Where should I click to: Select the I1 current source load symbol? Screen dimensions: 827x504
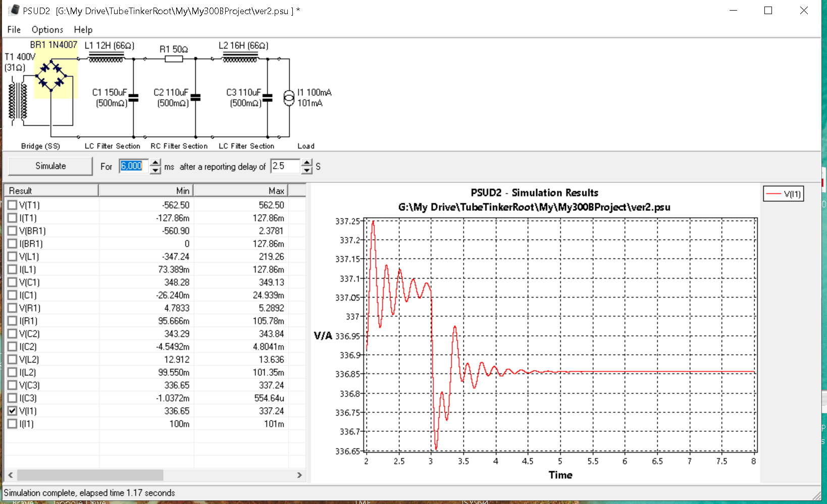pos(289,98)
